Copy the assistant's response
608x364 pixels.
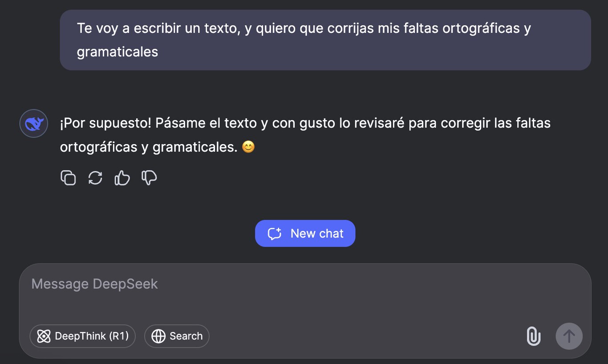[68, 178]
